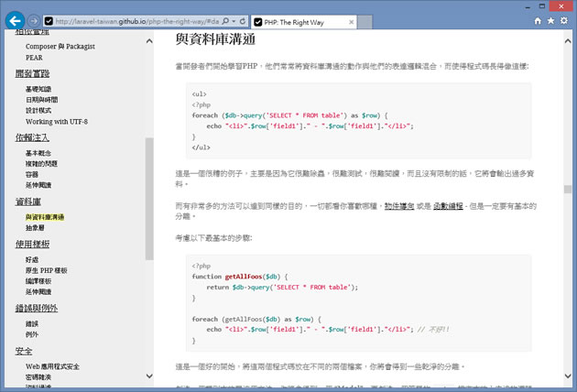The width and height of the screenshot is (577, 392).
Task: Open the browser Home icon
Action: pyautogui.click(x=535, y=19)
